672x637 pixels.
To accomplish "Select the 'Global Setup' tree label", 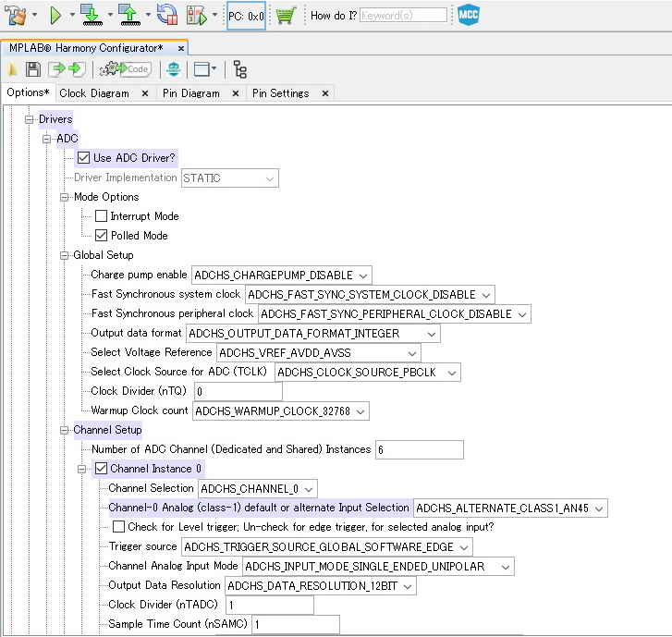I will click(x=104, y=255).
